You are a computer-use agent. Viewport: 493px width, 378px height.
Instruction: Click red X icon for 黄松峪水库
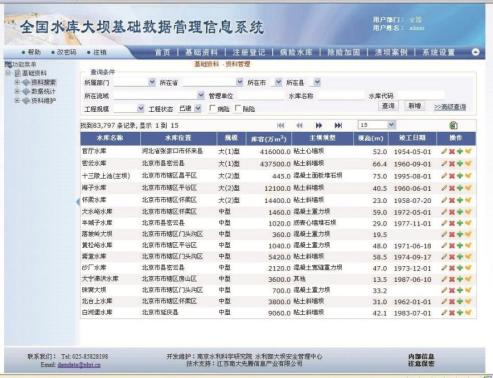point(452,246)
